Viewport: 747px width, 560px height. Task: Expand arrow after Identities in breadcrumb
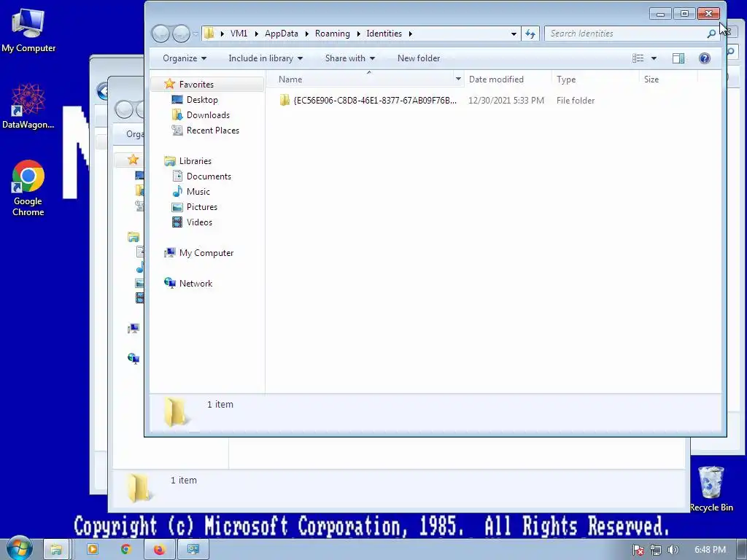point(410,34)
